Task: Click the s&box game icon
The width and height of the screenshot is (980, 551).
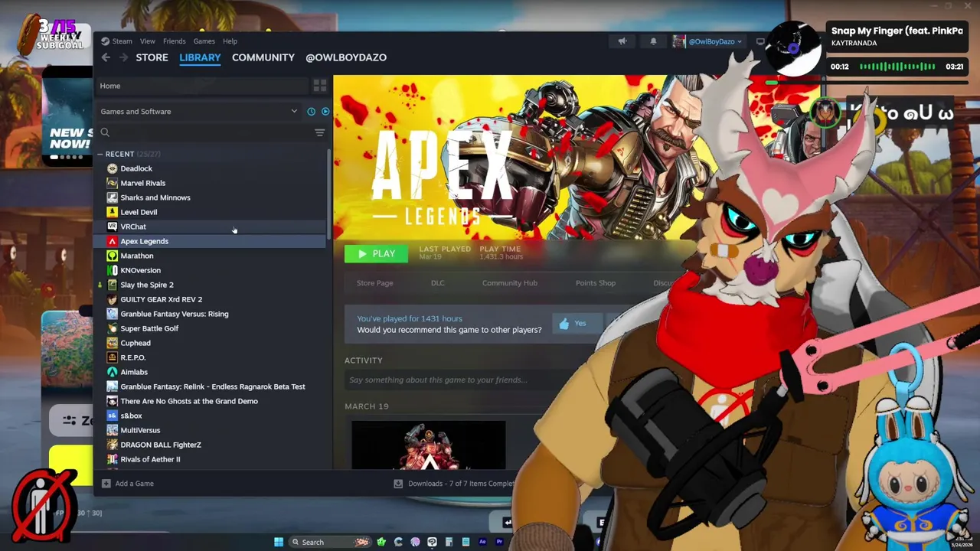Action: tap(113, 416)
